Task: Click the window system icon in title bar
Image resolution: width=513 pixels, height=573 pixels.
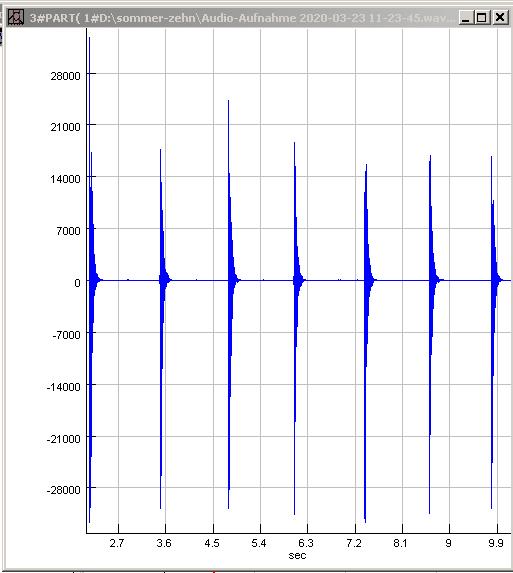Action: pyautogui.click(x=16, y=17)
